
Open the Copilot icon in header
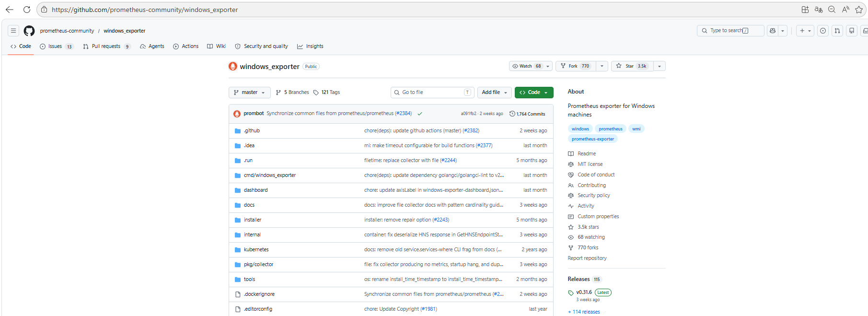click(772, 31)
